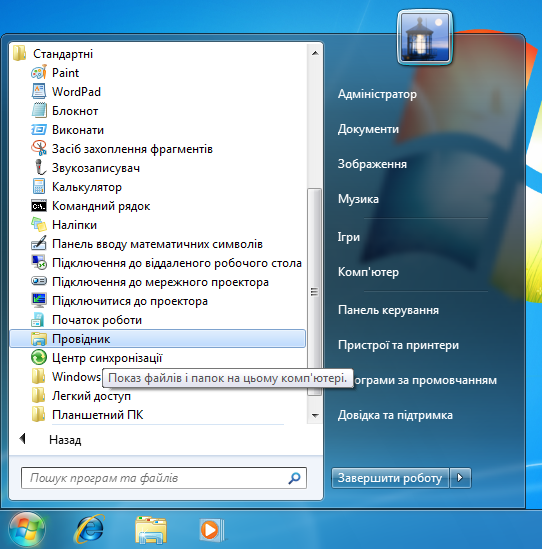Image resolution: width=542 pixels, height=549 pixels.
Task: Expand the Планшетний ПК folder
Action: coord(87,415)
